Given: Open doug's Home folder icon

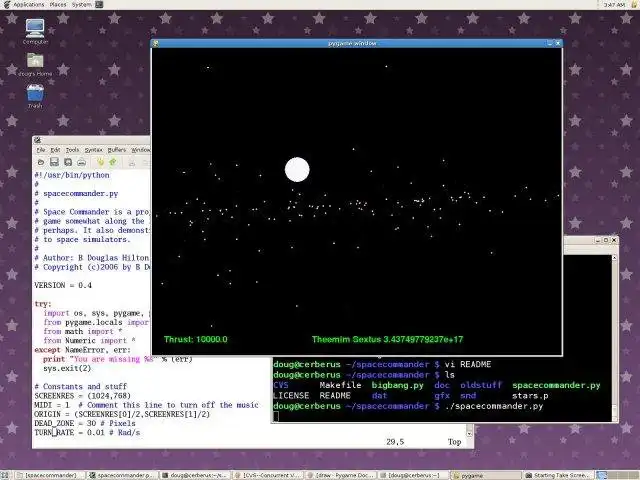Looking at the screenshot, I should (35, 64).
